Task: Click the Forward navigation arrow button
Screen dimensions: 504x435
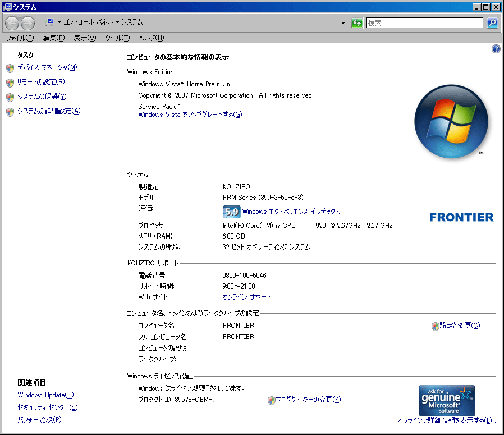Action: (x=28, y=23)
